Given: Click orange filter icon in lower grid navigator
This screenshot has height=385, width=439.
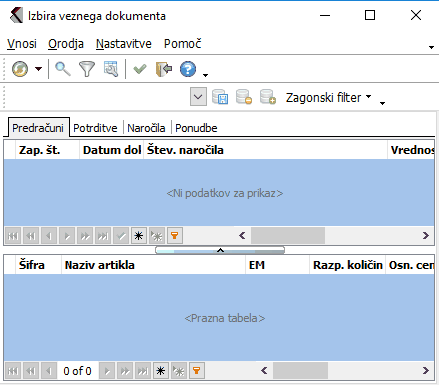Looking at the screenshot, I should click(x=197, y=371).
